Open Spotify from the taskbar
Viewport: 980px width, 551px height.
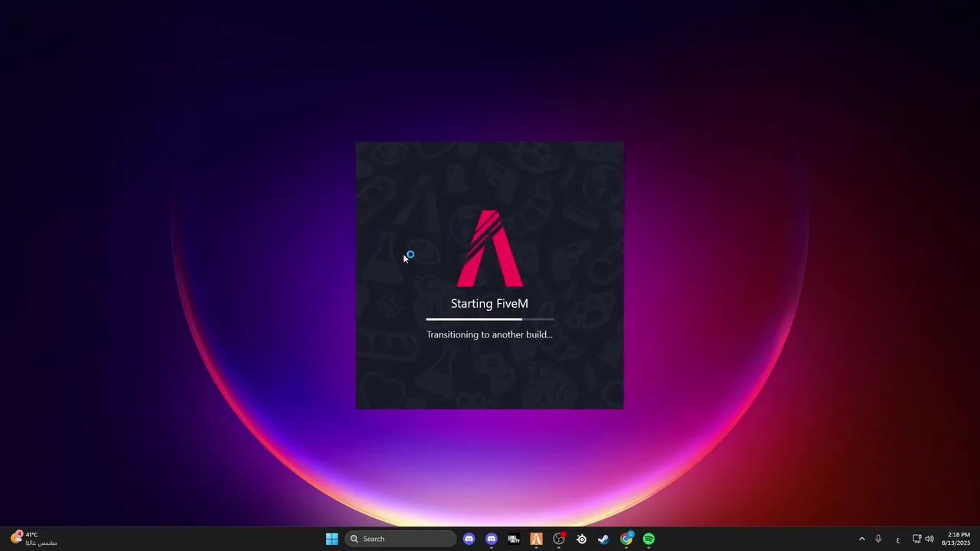[x=648, y=539]
